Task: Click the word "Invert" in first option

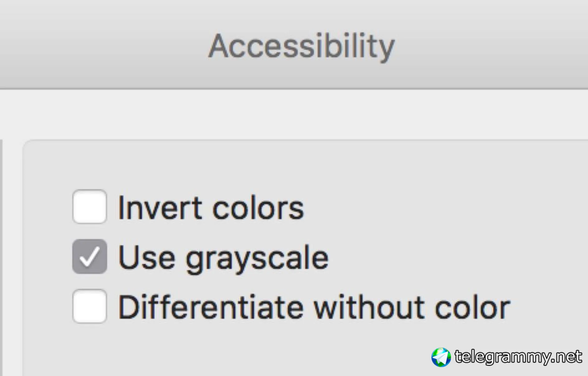Action: 160,208
